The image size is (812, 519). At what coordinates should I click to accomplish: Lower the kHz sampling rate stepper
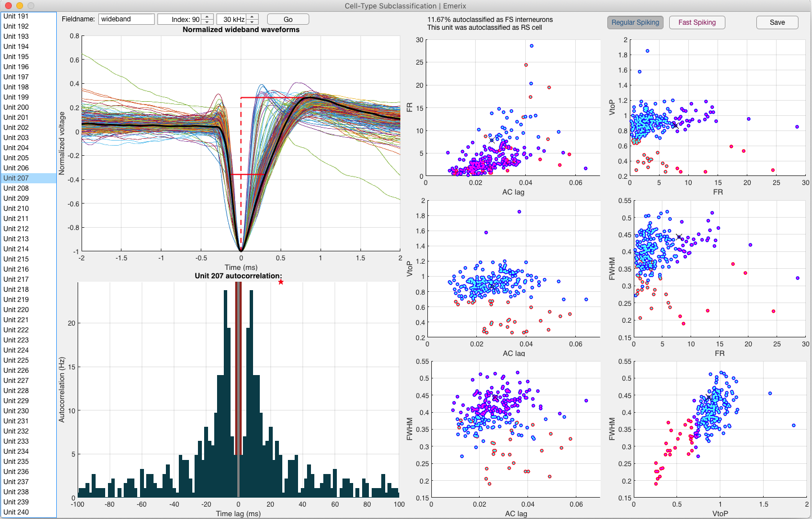(x=252, y=22)
